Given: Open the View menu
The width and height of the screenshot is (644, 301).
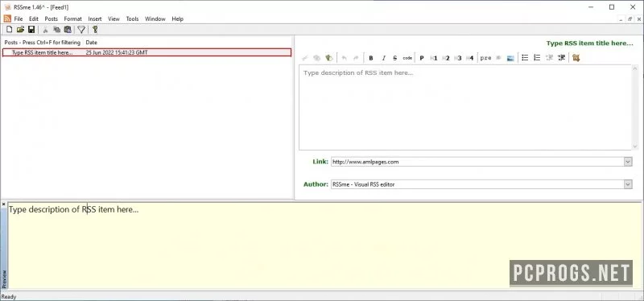Looking at the screenshot, I should point(114,19).
